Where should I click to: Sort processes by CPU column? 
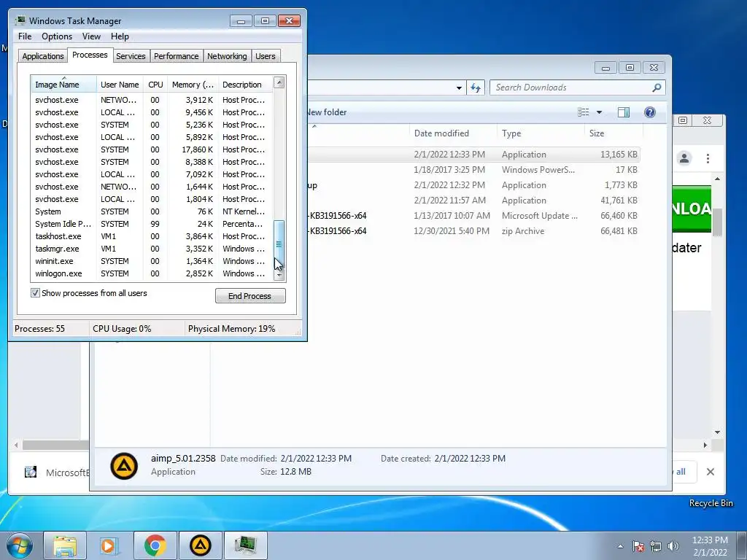155,85
